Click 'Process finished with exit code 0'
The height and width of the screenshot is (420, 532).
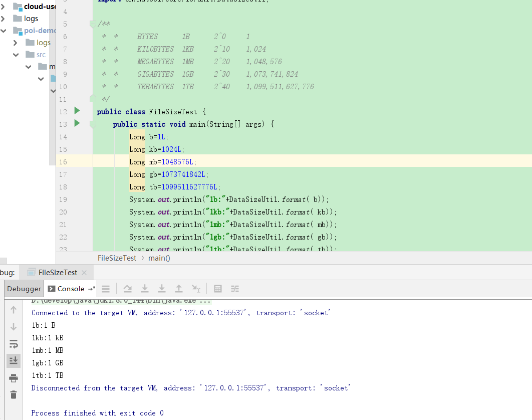pos(97,413)
